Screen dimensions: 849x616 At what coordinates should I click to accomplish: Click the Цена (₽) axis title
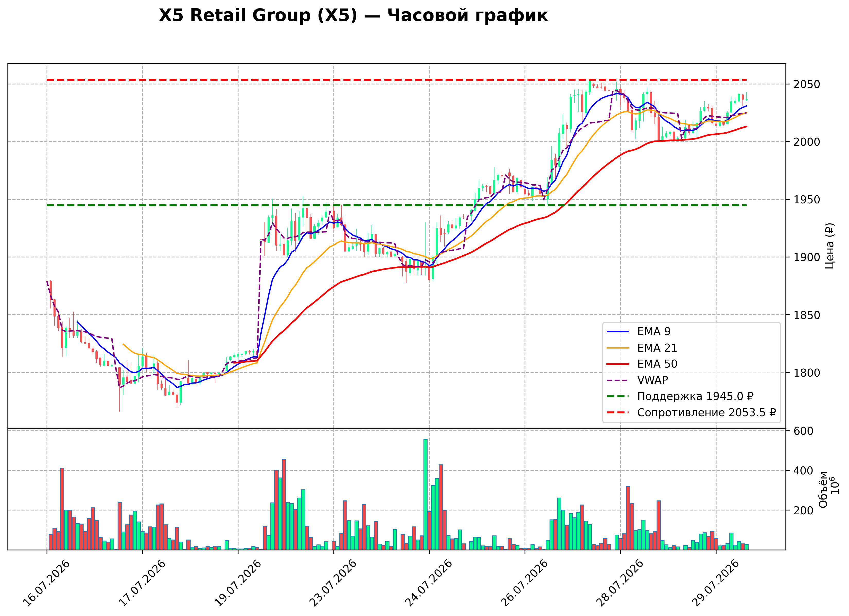click(830, 246)
